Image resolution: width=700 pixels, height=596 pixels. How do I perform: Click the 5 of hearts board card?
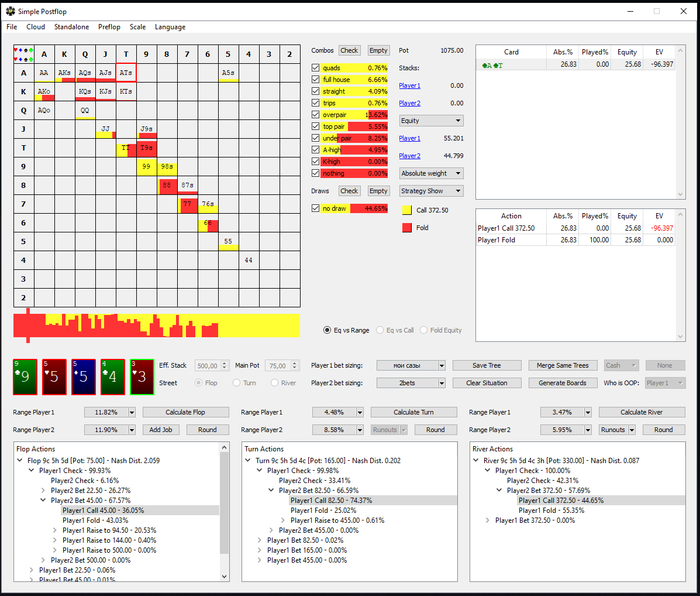(x=55, y=376)
